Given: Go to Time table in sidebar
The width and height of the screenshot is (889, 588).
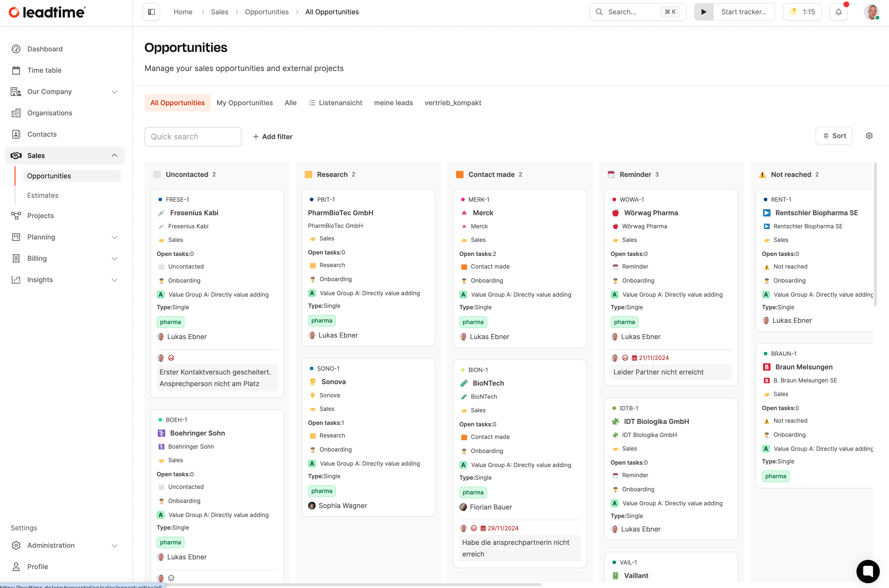Looking at the screenshot, I should coord(44,70).
